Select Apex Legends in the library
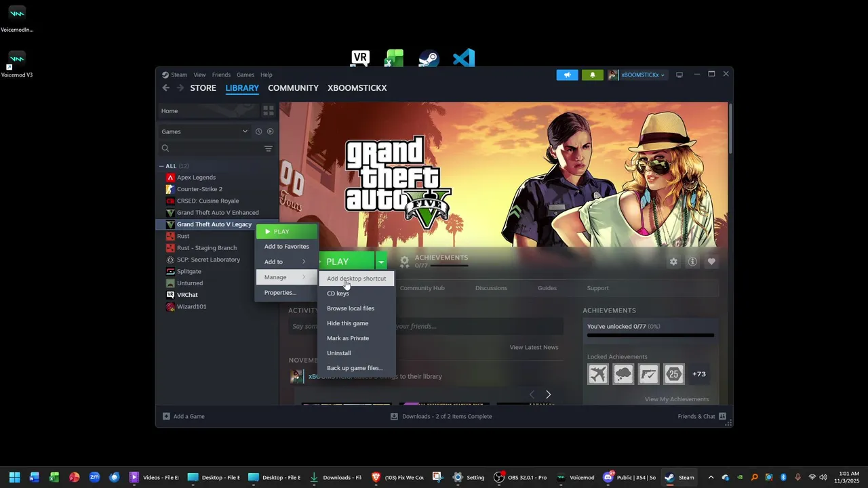The width and height of the screenshot is (868, 488). 196,178
